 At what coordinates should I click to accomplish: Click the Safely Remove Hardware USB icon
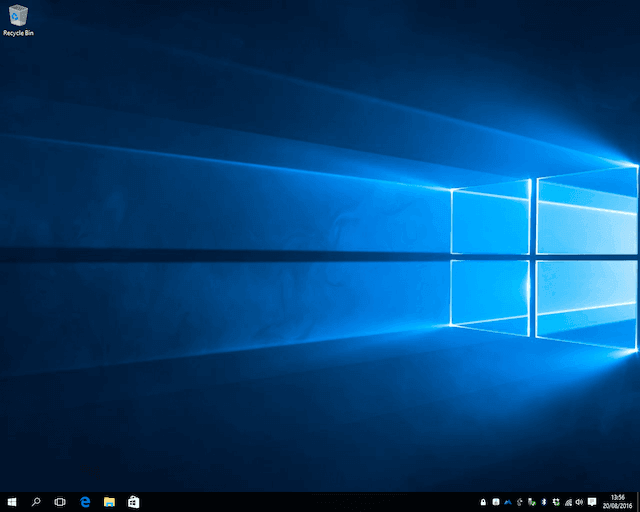pyautogui.click(x=531, y=502)
